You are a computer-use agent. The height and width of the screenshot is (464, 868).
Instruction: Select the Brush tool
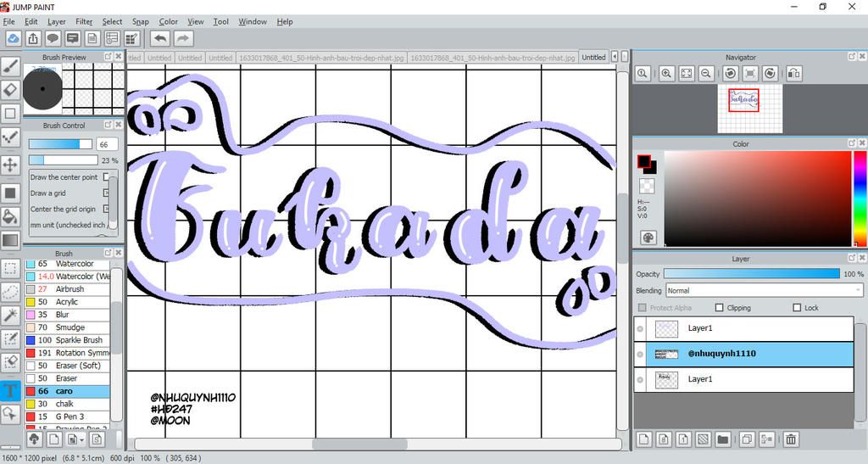(10, 66)
